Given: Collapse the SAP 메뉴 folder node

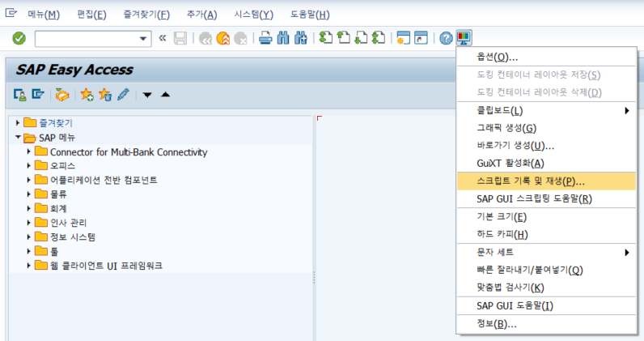Looking at the screenshot, I should [18, 137].
